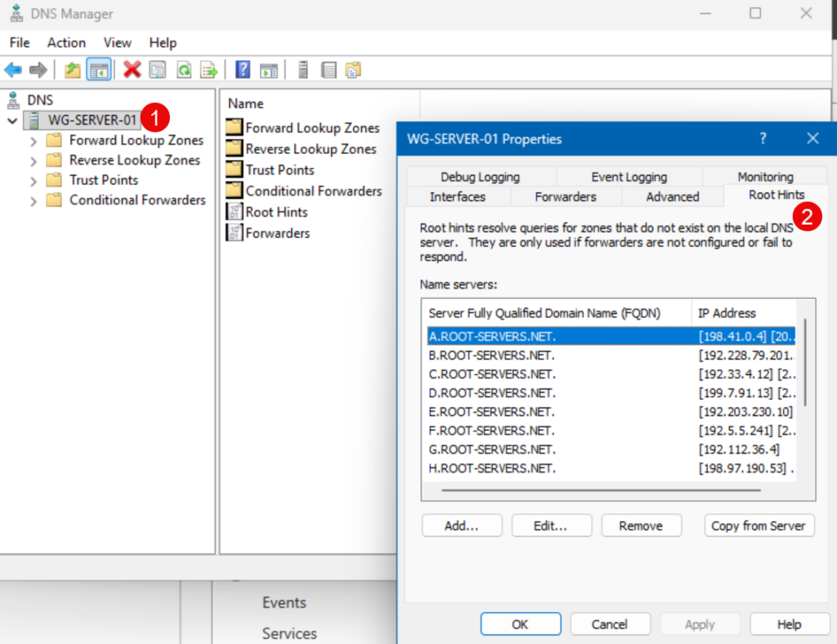Viewport: 837px width, 644px height.
Task: Select Root Hints in the Name list
Action: [276, 212]
